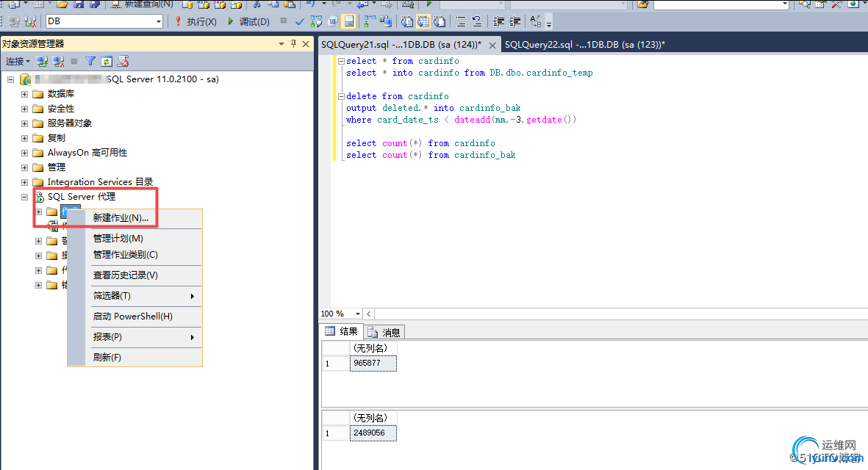868x470 pixels.
Task: Collapse the SQL Server 11.0.2100 server node
Action: click(x=10, y=79)
